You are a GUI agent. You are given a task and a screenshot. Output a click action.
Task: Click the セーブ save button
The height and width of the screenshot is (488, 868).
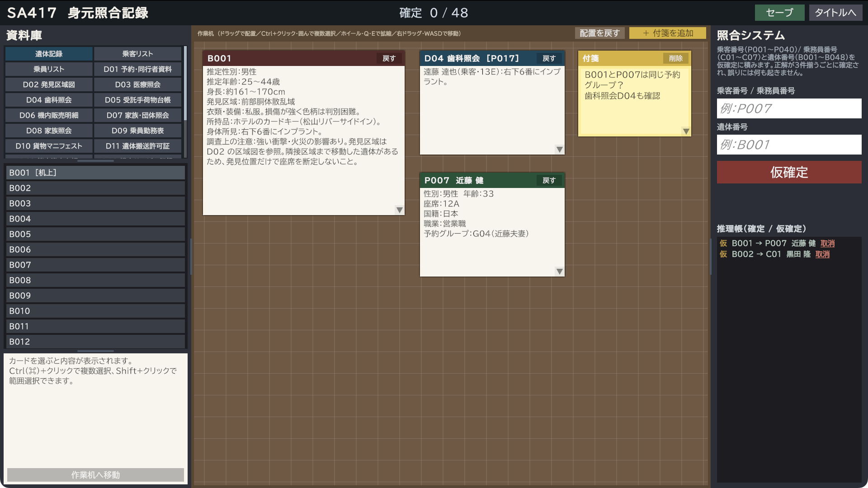[x=779, y=13]
